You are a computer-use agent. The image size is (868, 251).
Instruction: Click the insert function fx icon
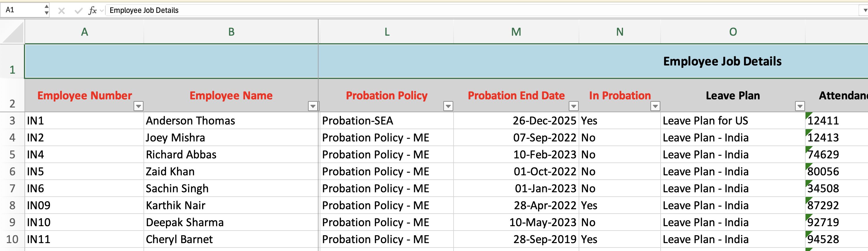92,11
